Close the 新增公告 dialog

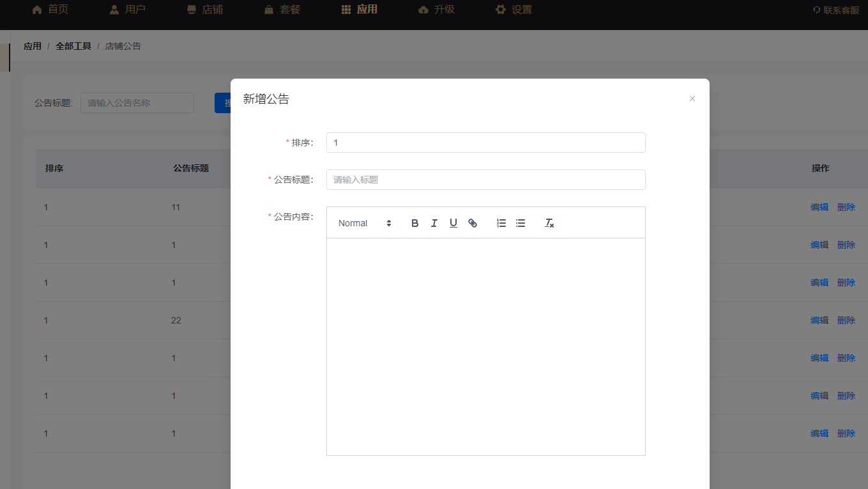point(692,98)
